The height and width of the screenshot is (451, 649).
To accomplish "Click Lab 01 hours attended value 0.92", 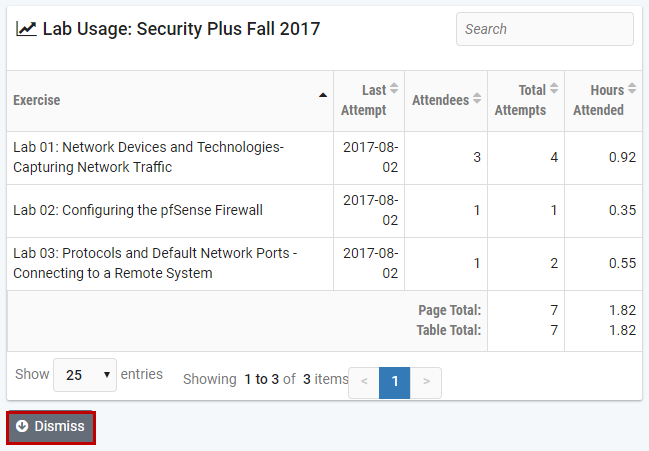I will pyautogui.click(x=622, y=157).
